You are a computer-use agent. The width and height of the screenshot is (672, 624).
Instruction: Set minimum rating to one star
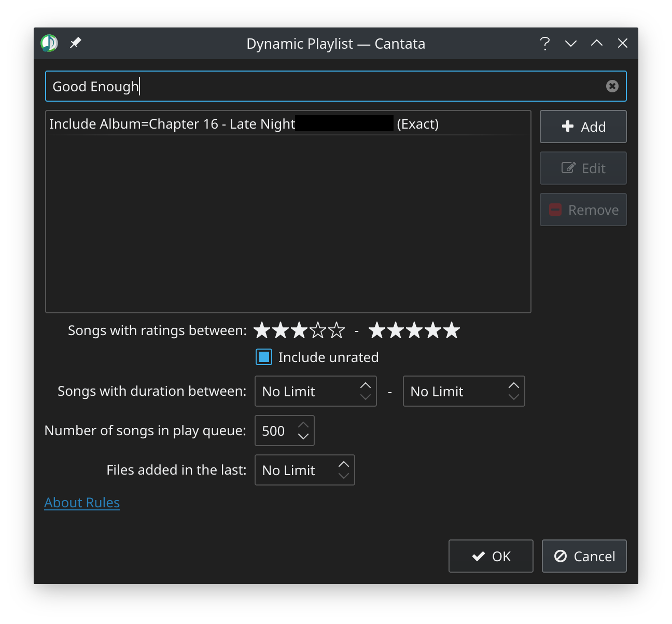[x=262, y=330]
